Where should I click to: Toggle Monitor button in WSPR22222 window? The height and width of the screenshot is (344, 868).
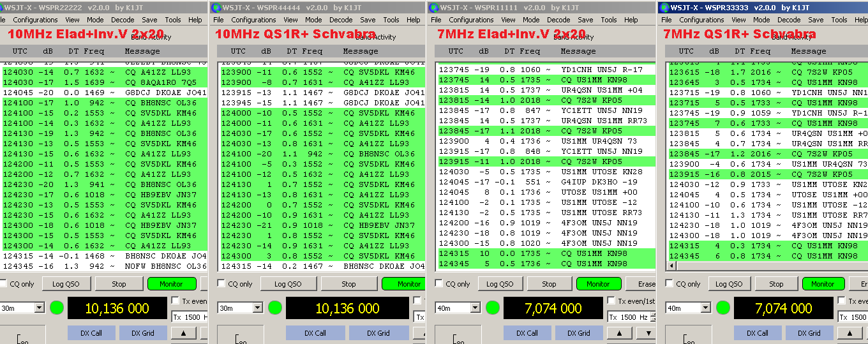(171, 284)
